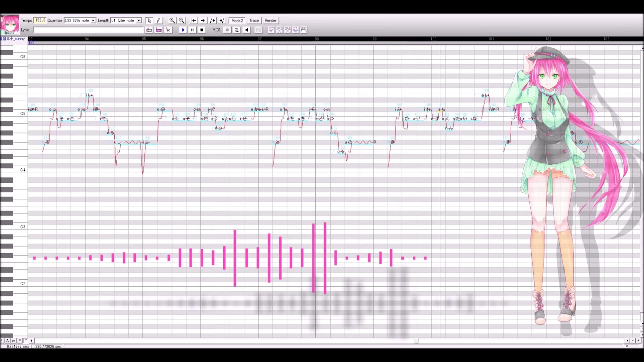Click the rest note R icon
The image size is (644, 362).
[168, 30]
